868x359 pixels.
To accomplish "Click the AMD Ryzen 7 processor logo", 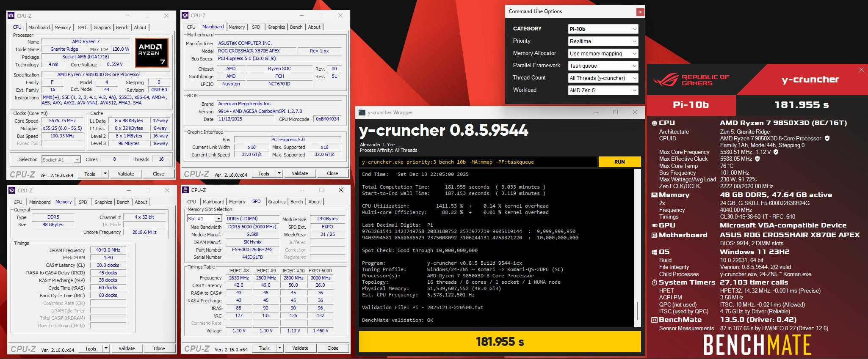I will [x=152, y=52].
